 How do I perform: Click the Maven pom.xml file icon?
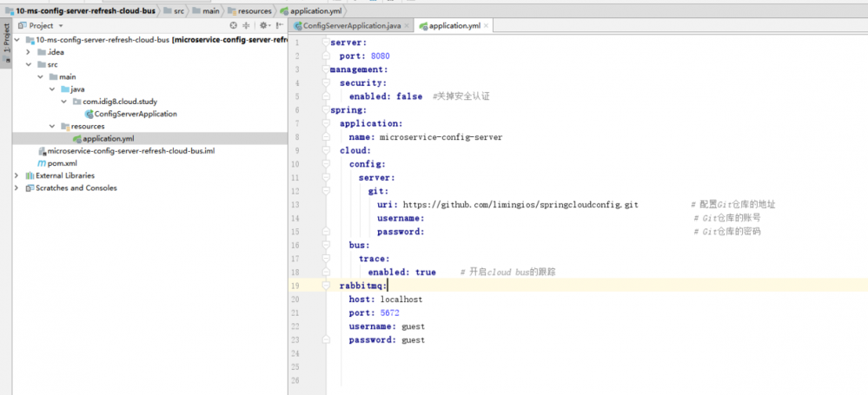tap(43, 163)
